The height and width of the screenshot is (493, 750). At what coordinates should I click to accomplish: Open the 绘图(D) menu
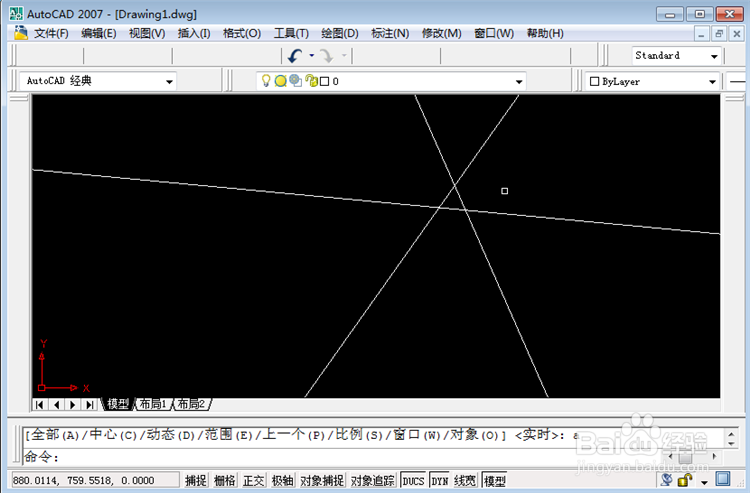point(340,33)
